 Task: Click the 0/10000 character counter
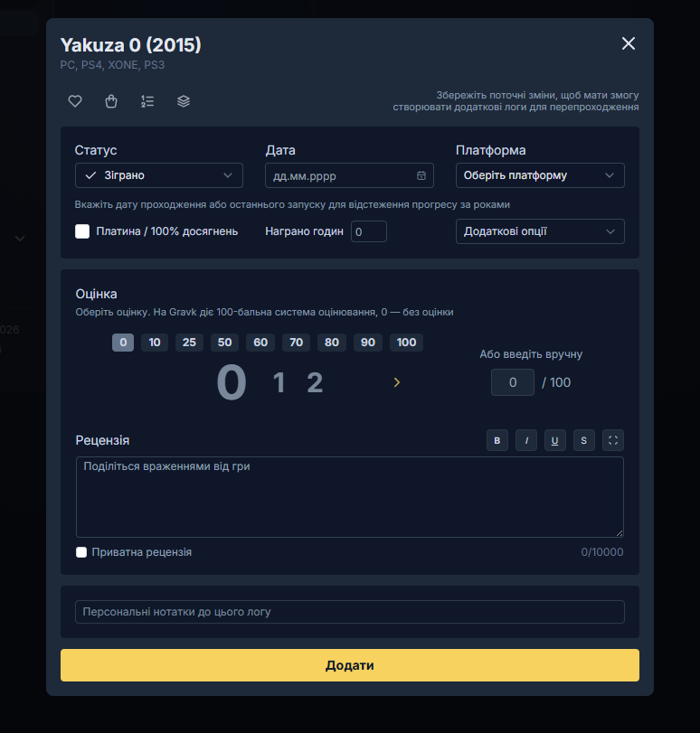[601, 552]
